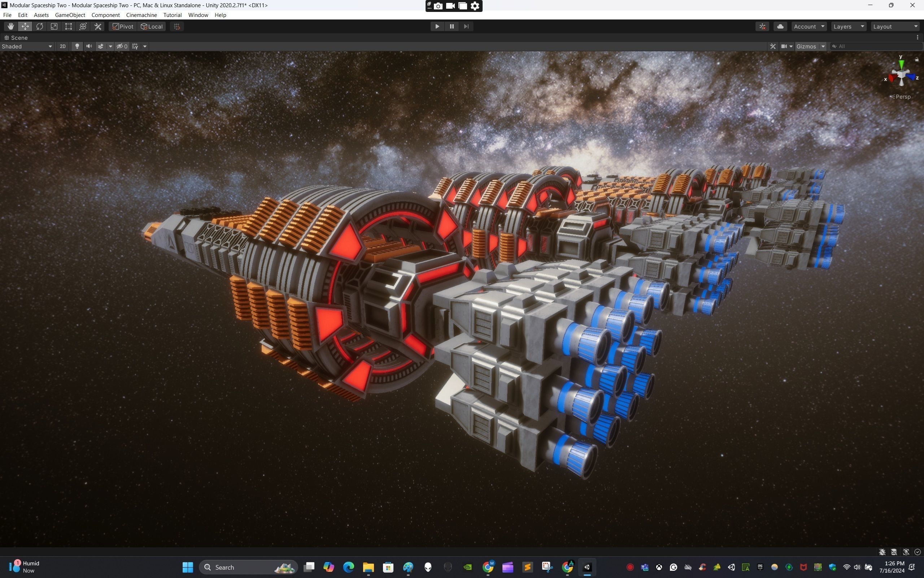Toggle scene lighting bulb
The height and width of the screenshot is (578, 924).
point(77,46)
